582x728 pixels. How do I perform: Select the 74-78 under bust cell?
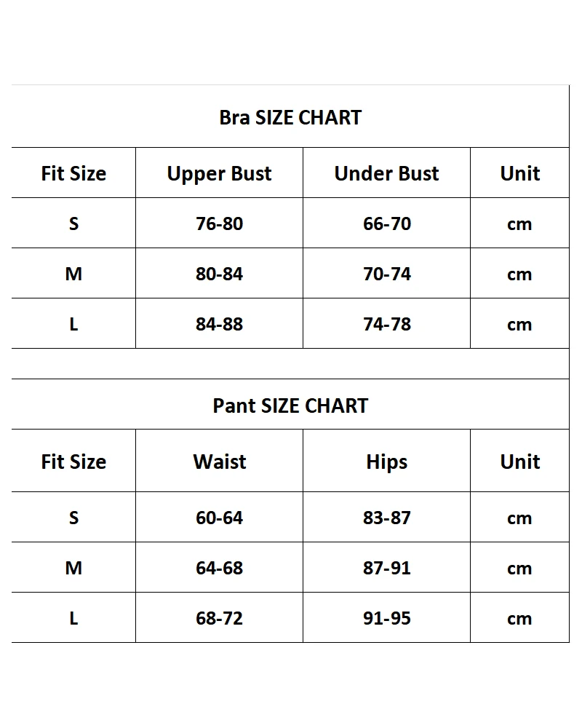[386, 324]
